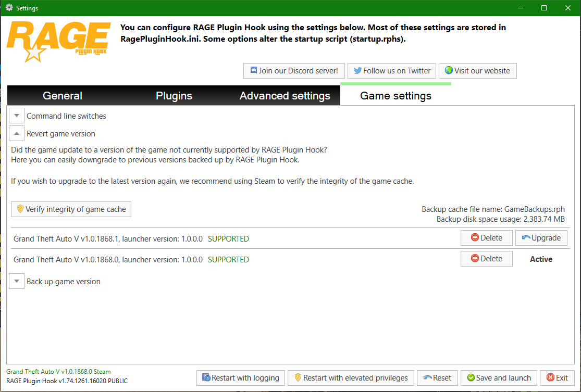Click SUPPORTED label on the v1.0.1868.0 row
Image resolution: width=581 pixels, height=392 pixels.
228,259
